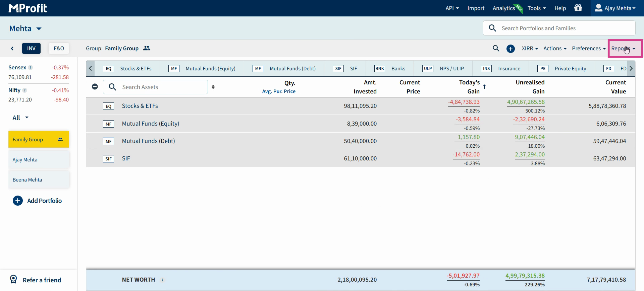Open the Import menu

476,8
